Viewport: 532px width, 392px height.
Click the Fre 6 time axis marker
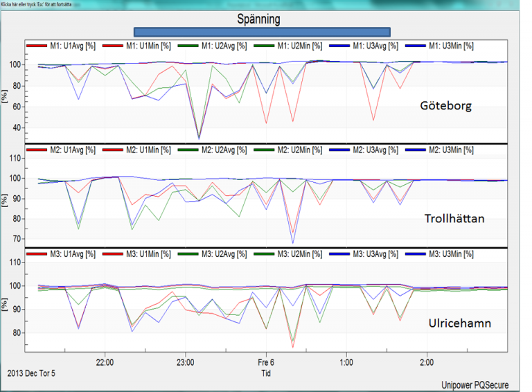266,362
